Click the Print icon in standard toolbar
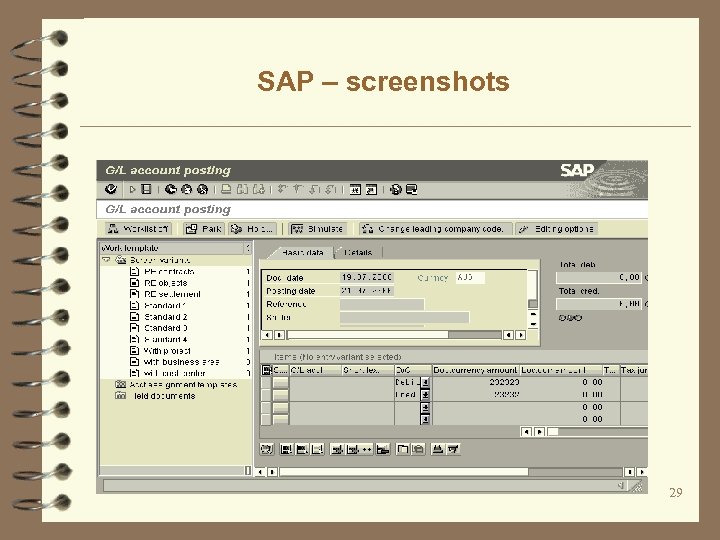720x540 pixels. click(x=226, y=189)
